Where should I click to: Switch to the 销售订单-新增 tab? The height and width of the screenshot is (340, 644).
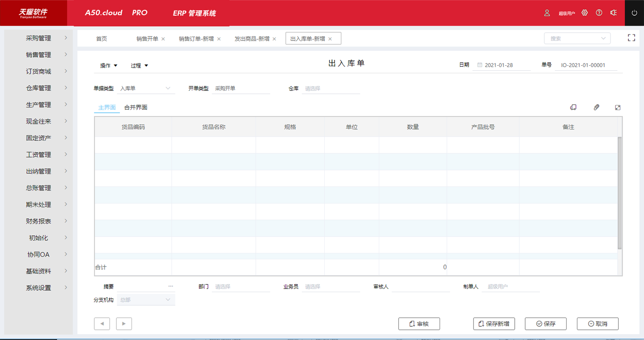(196, 39)
